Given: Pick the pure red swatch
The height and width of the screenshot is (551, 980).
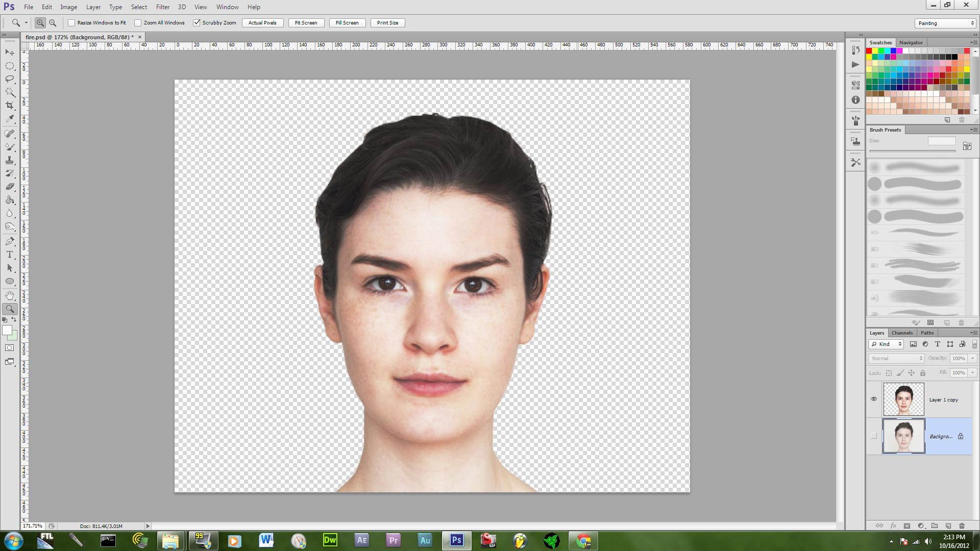Looking at the screenshot, I should point(869,51).
